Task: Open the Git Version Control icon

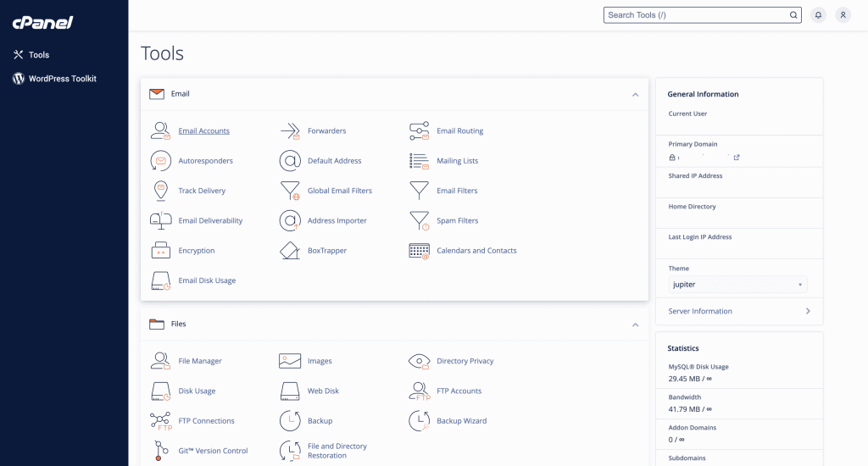Action: click(x=160, y=451)
